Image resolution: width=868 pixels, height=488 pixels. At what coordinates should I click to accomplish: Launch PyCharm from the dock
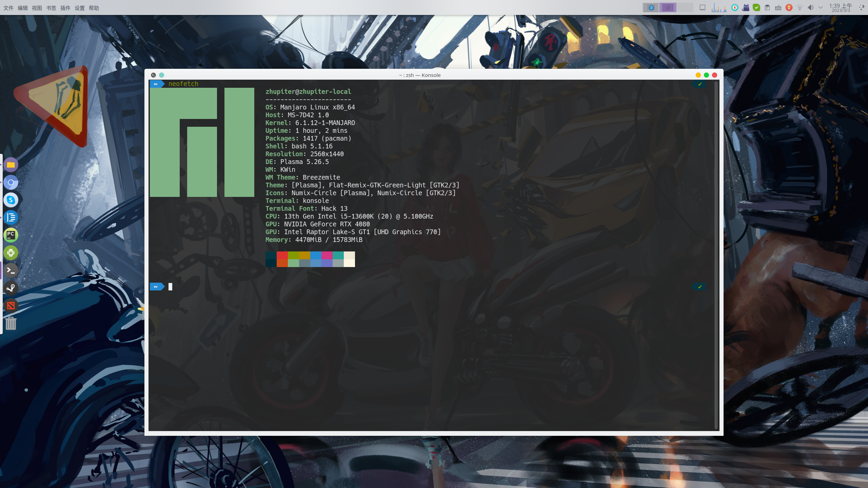(x=11, y=235)
